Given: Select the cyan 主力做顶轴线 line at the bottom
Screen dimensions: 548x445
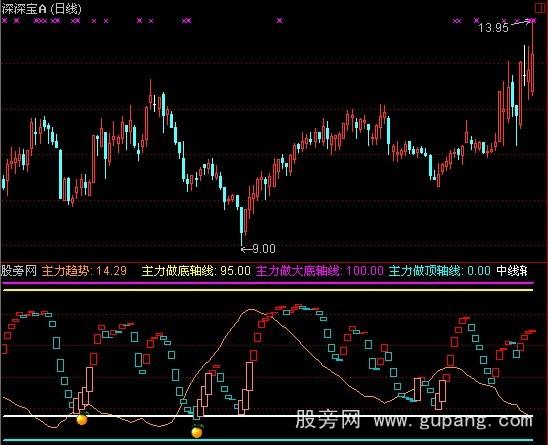Looking at the screenshot, I should 268,440.
